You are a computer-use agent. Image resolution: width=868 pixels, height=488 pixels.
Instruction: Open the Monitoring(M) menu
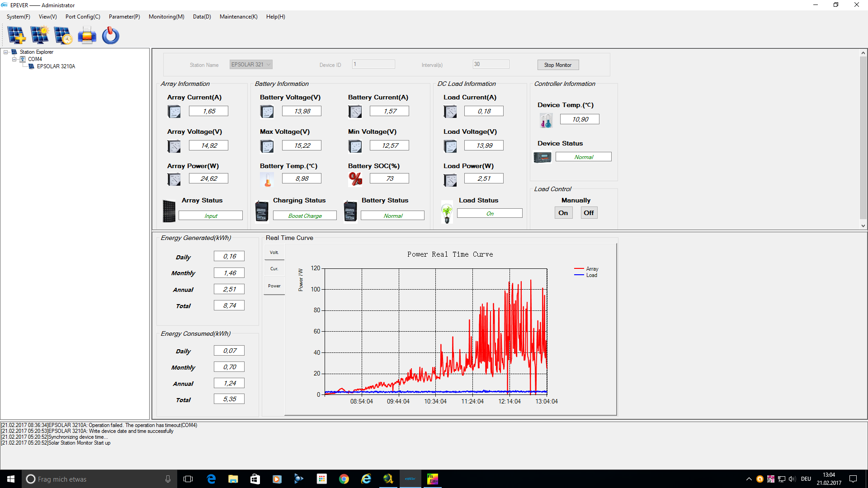pyautogui.click(x=166, y=17)
